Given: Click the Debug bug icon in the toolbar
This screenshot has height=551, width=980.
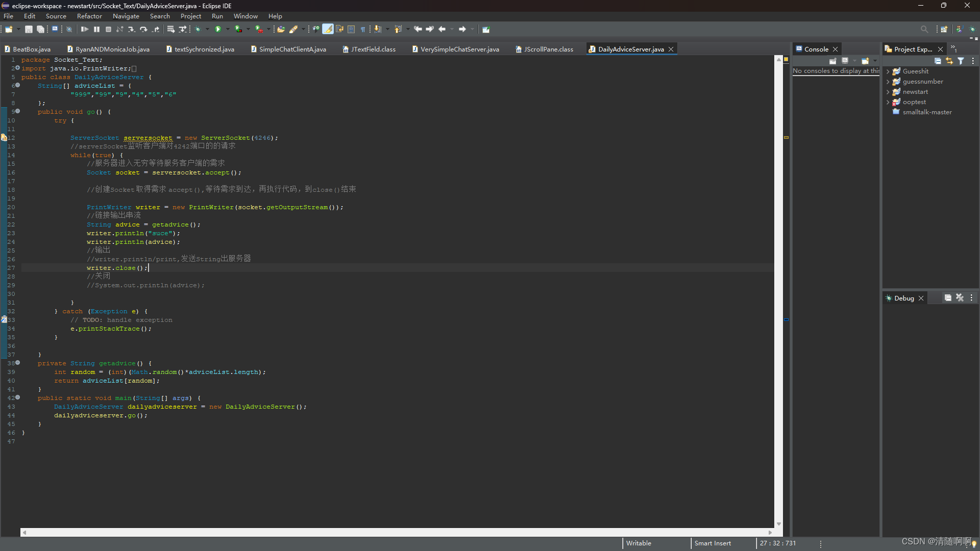Looking at the screenshot, I should pos(198,29).
